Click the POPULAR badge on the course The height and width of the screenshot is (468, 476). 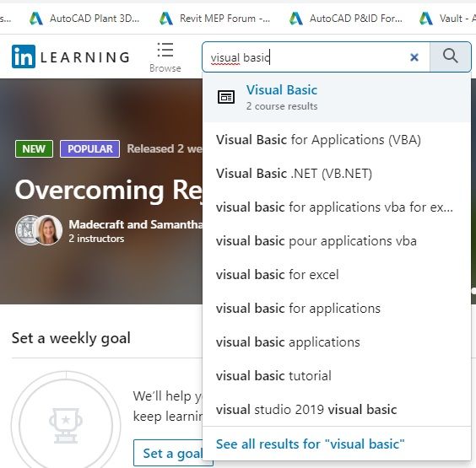click(89, 149)
